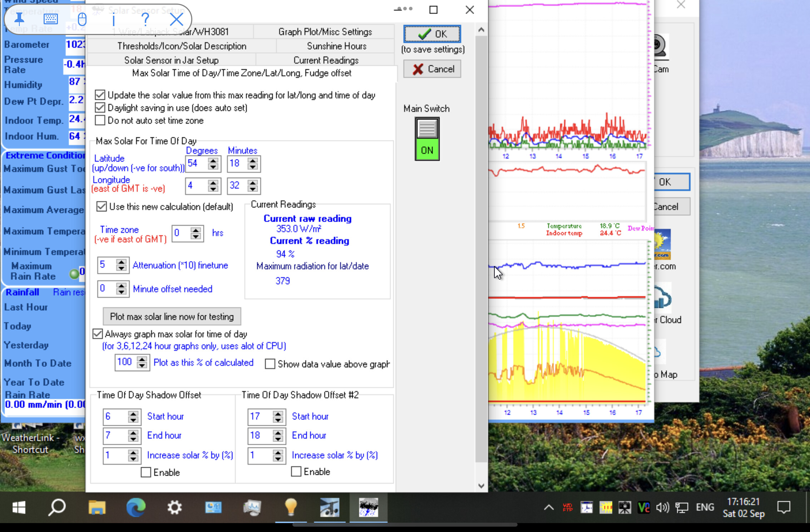Click Plot max solar line now button
This screenshot has height=532, width=810.
(172, 316)
